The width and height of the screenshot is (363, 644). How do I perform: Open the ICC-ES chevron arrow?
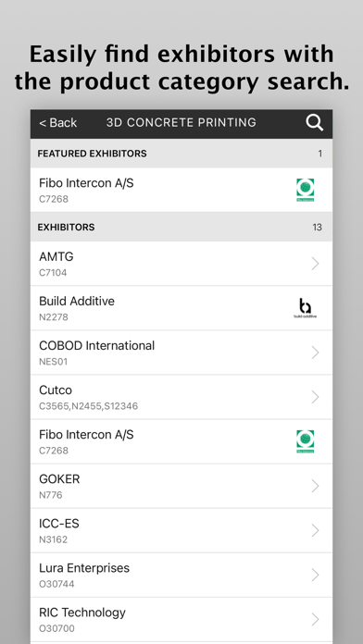coord(316,530)
